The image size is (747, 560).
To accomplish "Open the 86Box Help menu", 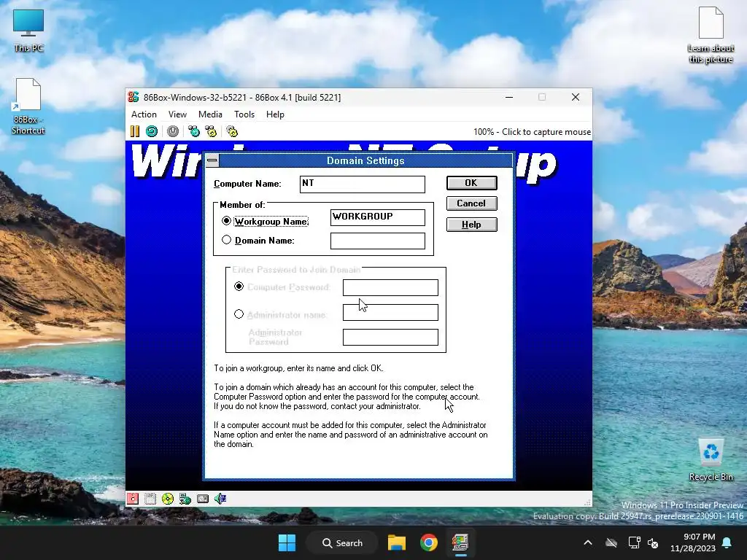I will pos(275,114).
